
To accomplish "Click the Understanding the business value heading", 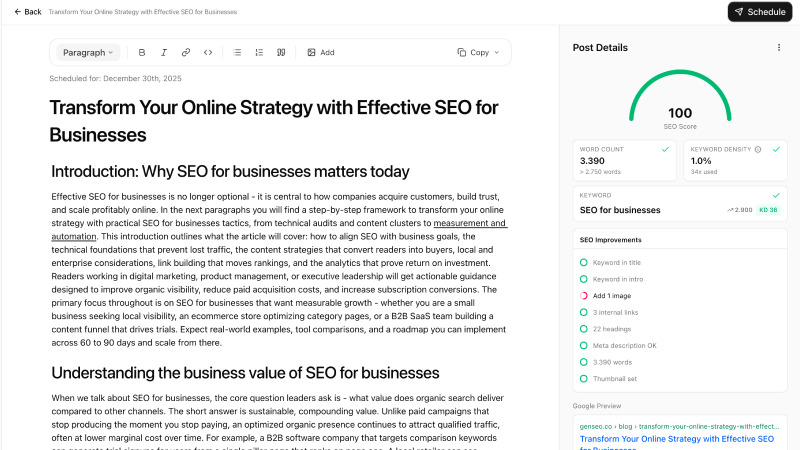I will point(245,373).
